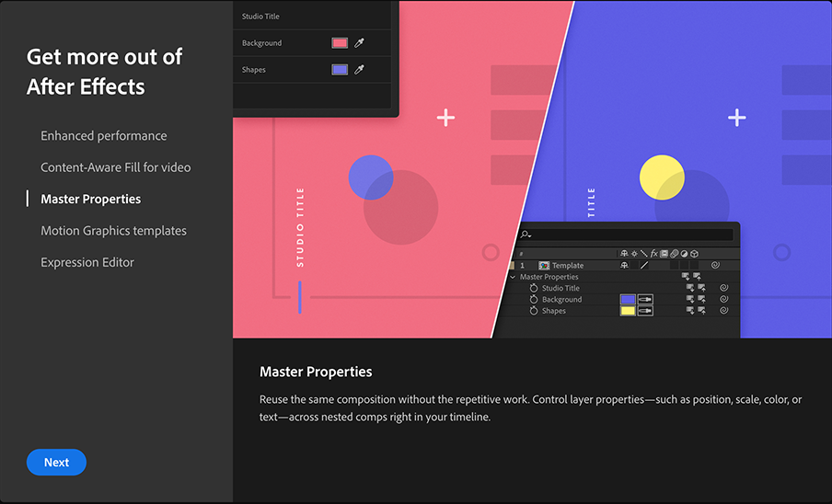Click timeline Shapes eyedropper button

(x=645, y=311)
